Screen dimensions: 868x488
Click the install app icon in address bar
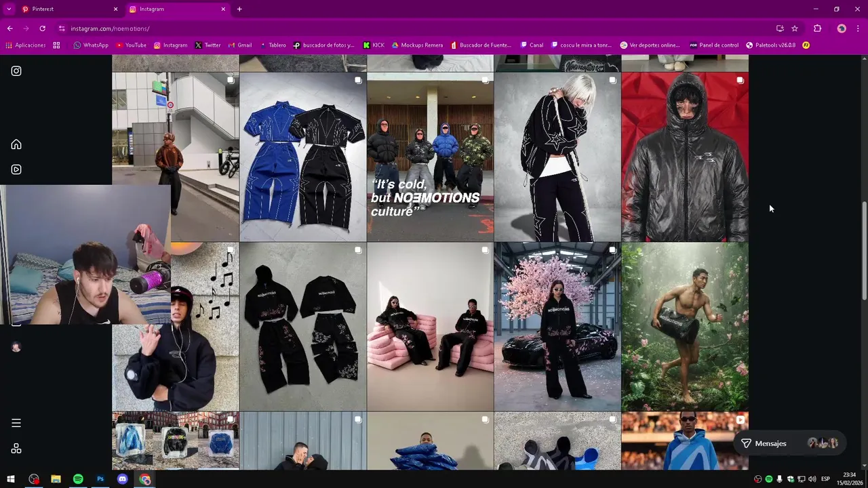[780, 28]
